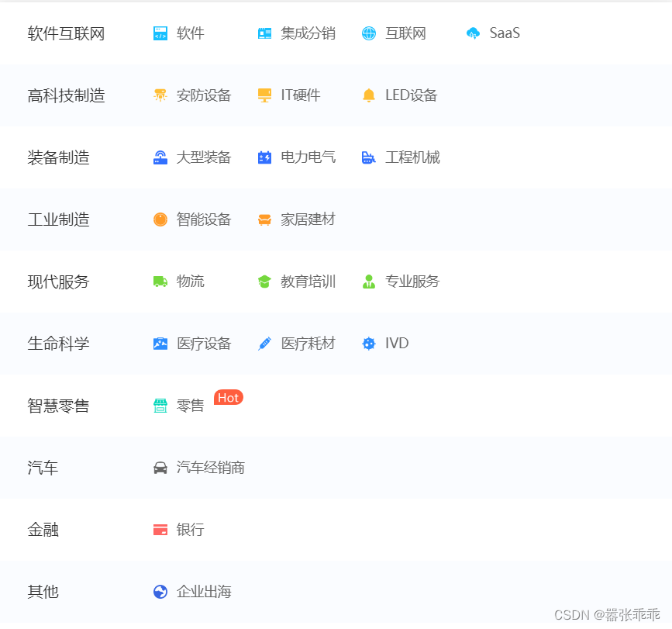672x629 pixels.
Task: Click the 物流 truck icon
Action: point(160,282)
